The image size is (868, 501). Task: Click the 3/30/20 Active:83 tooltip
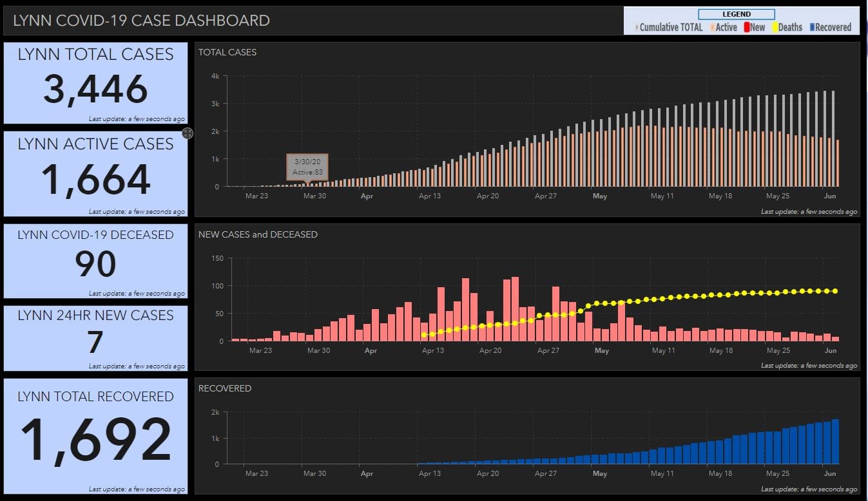[x=307, y=166]
